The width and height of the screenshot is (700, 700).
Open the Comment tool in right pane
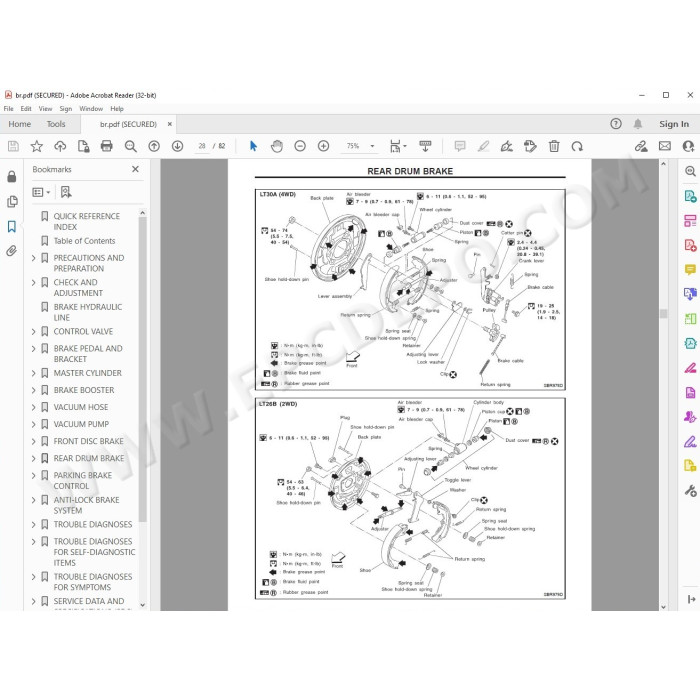coord(690,269)
